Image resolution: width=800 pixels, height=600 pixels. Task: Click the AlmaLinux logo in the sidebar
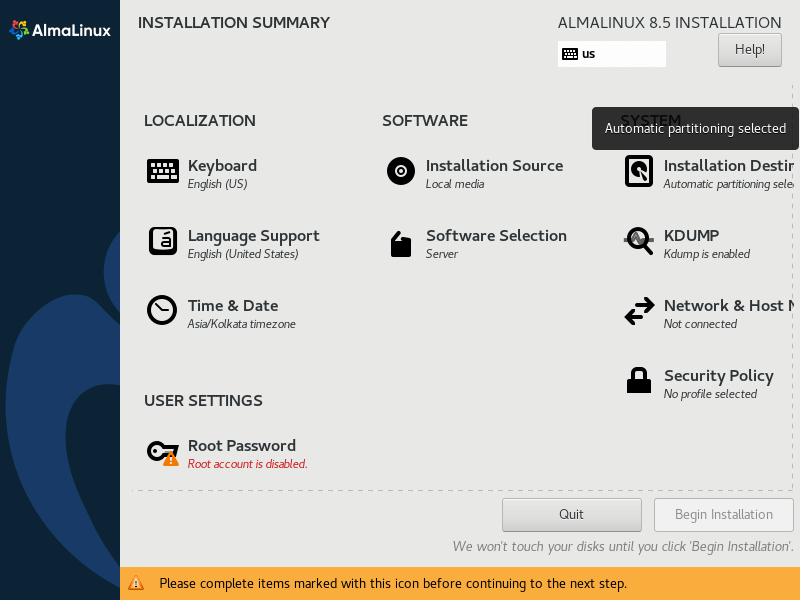click(x=60, y=30)
